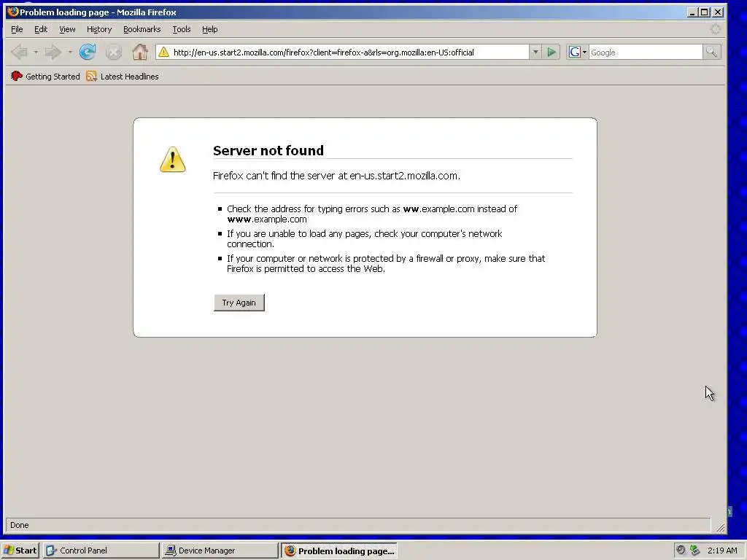
Task: Click the first system tray icon
Action: 681,550
